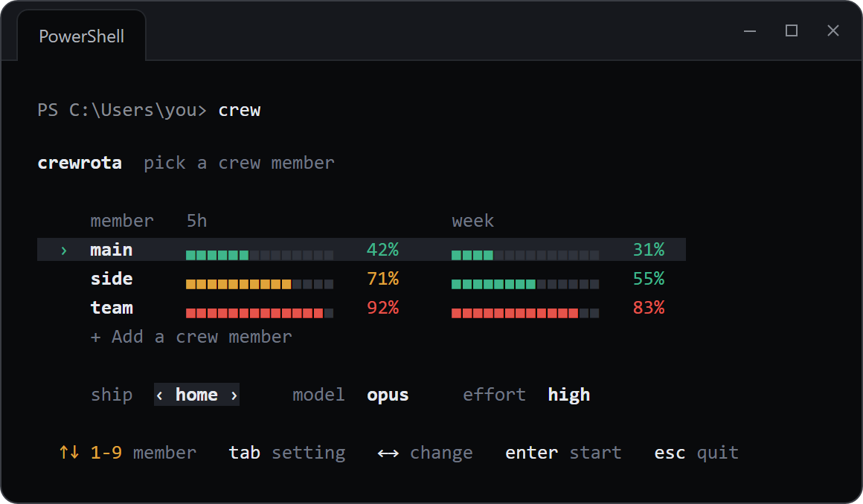Click the 71% value for side
Viewport: 863px width, 504px height.
tap(382, 279)
